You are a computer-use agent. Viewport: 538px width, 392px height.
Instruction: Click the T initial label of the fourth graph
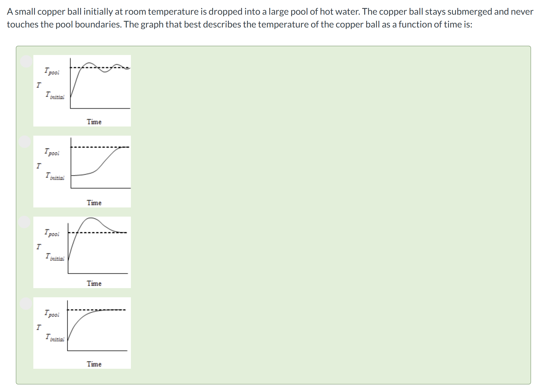coord(55,338)
